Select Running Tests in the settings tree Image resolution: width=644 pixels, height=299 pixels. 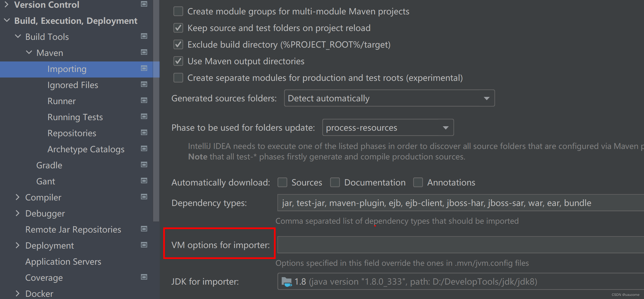tap(75, 117)
